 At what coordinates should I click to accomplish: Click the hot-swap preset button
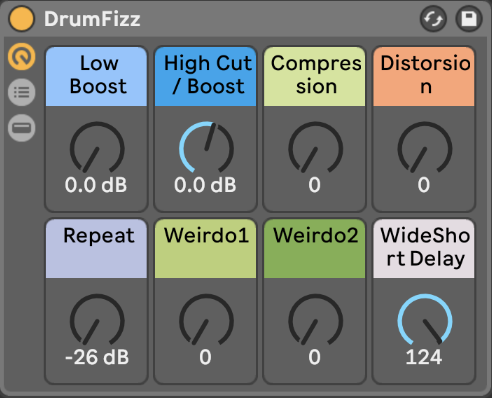433,19
